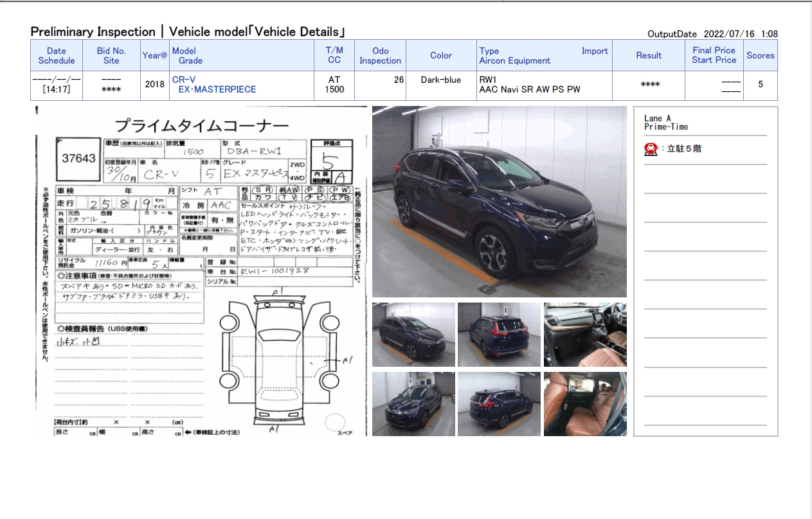
Task: Click the CR-V model link
Action: [184, 80]
